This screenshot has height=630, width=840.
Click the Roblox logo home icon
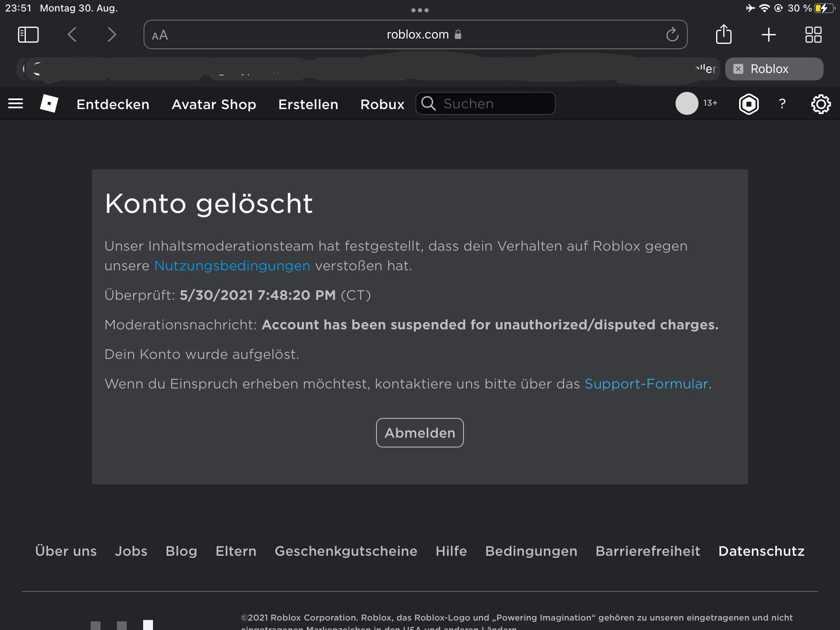49,103
